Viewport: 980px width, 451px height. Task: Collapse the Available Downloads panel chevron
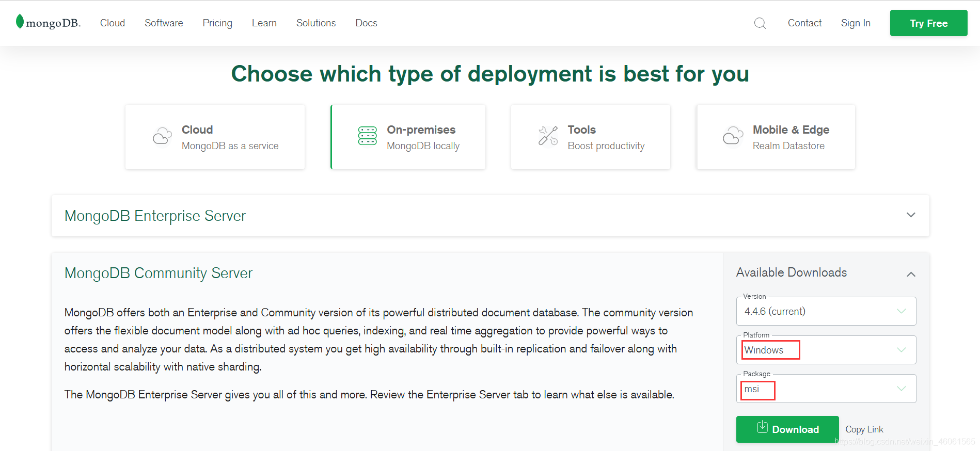911,274
